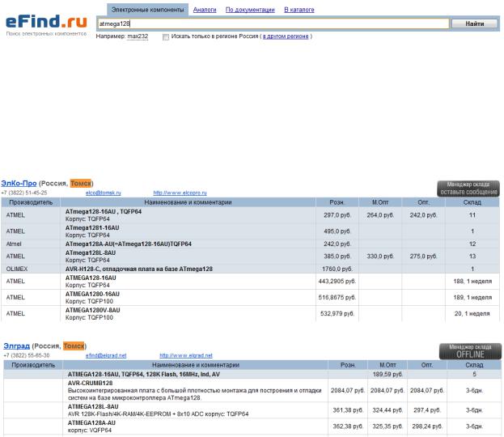Click the 297,0 руб. retail price
Screen dimensions: 504x437
tap(337, 215)
